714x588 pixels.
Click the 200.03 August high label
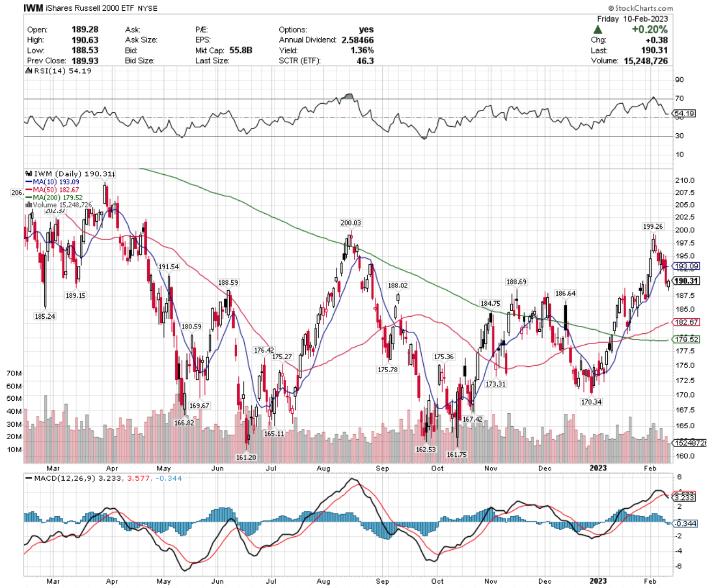point(351,223)
